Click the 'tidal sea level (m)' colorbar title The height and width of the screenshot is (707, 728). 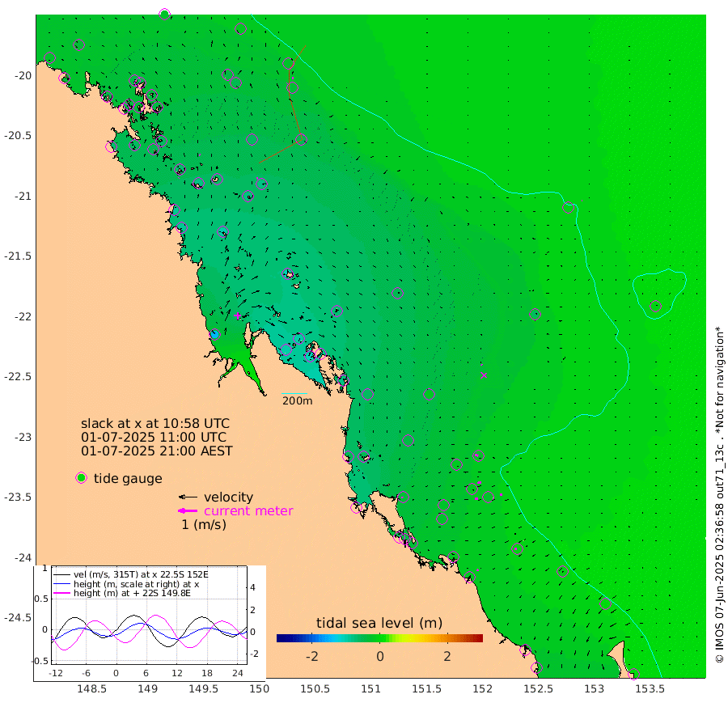(x=379, y=623)
